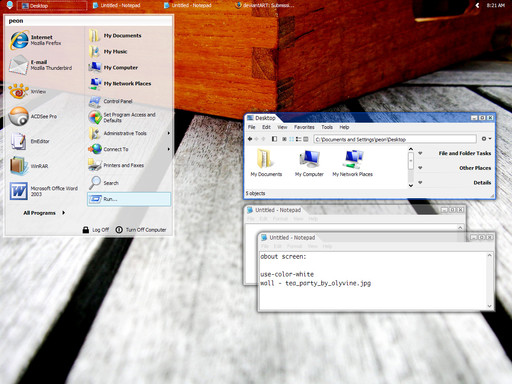Expand Connect To submenu

click(129, 149)
